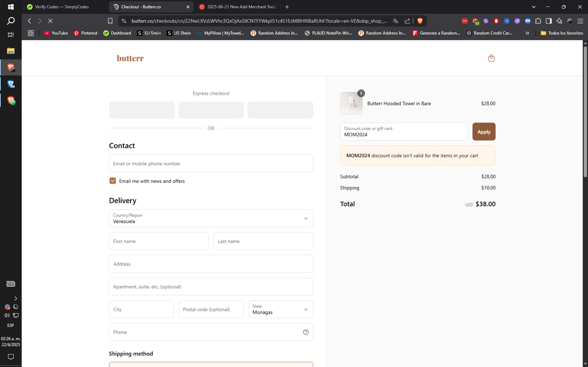Open the translate page icon
This screenshot has height=367, width=588.
coord(396,21)
